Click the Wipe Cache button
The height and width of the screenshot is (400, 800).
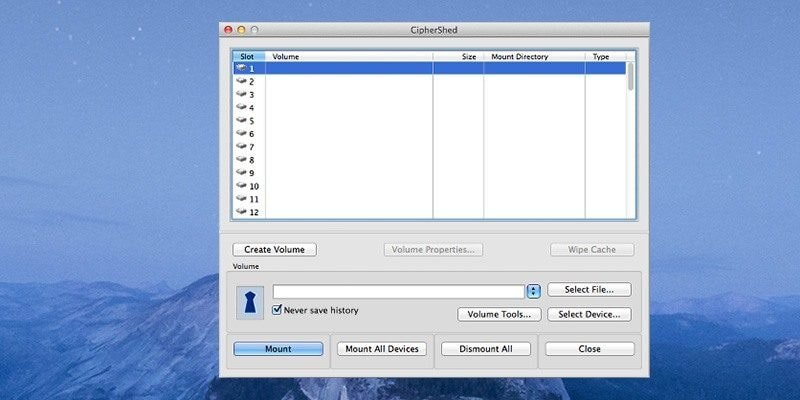coord(592,249)
